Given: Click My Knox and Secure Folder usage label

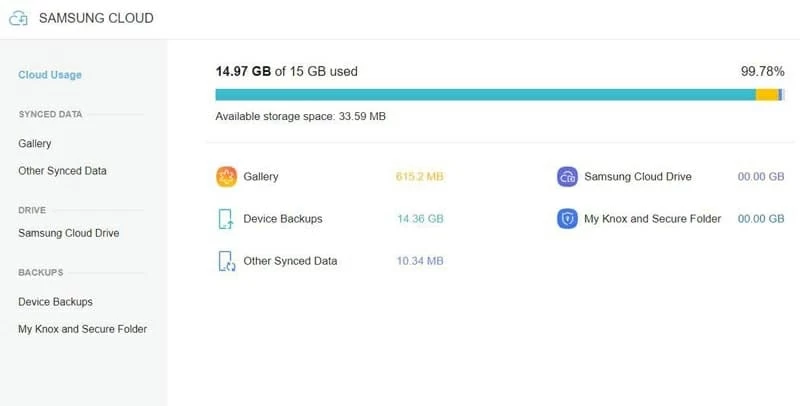Looking at the screenshot, I should (652, 219).
